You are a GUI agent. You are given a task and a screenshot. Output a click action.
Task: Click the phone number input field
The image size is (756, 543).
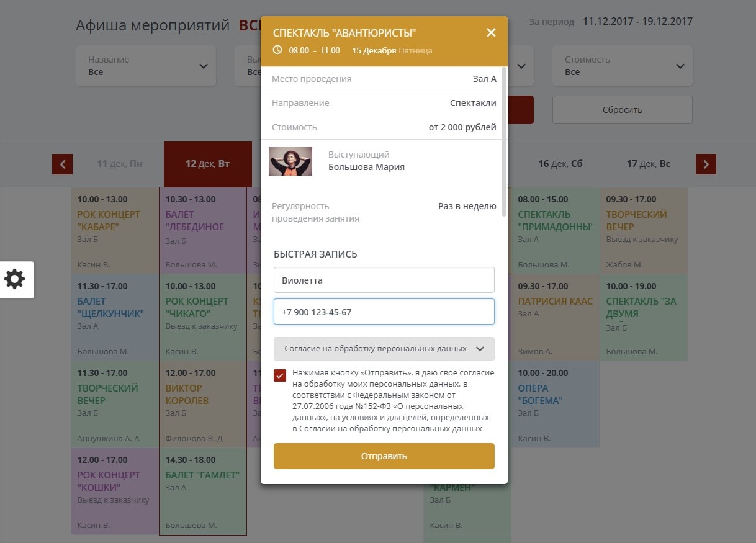384,312
